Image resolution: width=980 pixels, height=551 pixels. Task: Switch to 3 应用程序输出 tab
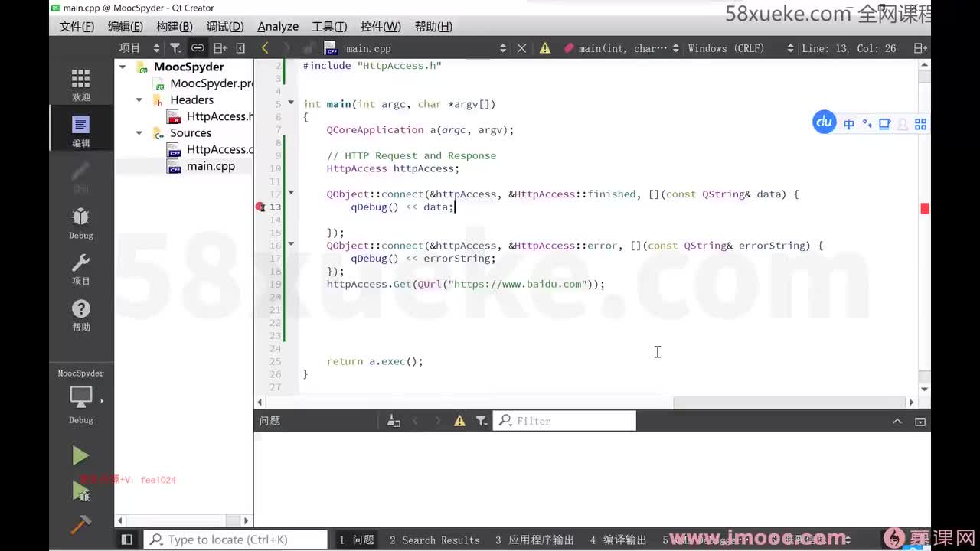tap(534, 540)
